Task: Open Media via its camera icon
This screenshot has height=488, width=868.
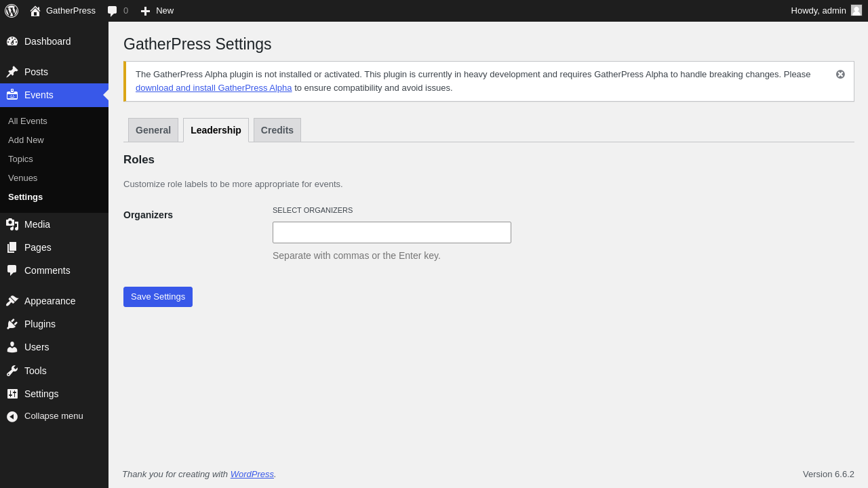Action: (12, 224)
